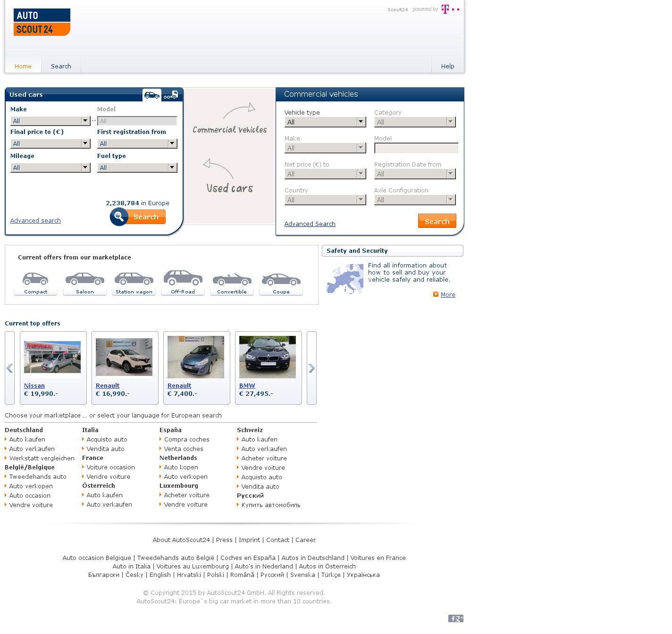Click the commercial Model input field
The image size is (672, 634).
(416, 148)
